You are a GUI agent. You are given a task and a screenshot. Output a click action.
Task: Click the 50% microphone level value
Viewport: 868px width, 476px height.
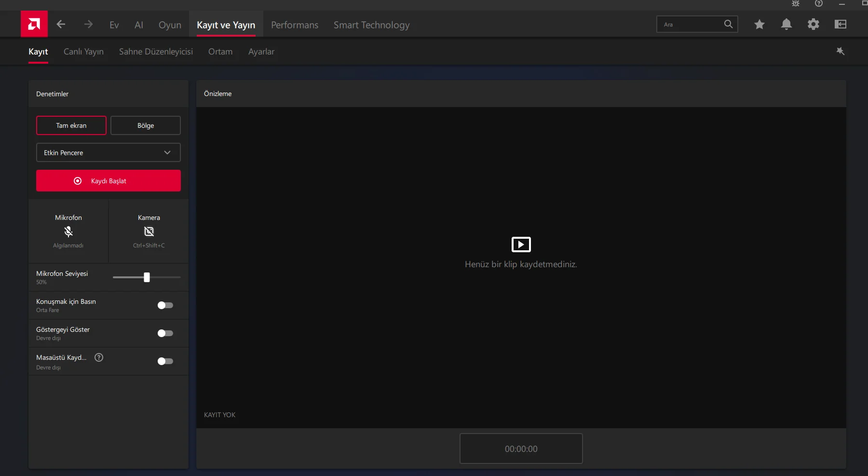(41, 282)
